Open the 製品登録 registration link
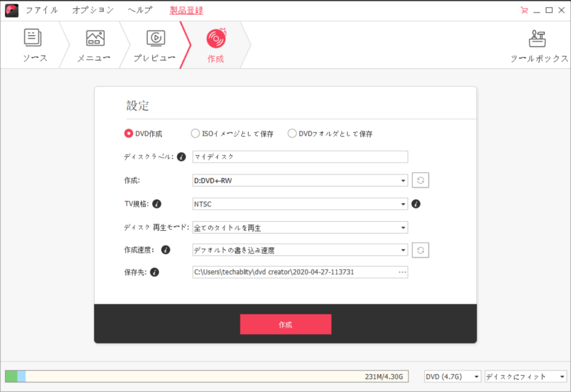571x392 pixels. click(186, 9)
